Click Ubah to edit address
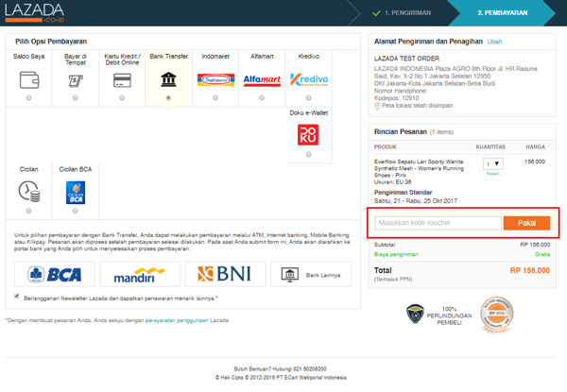 point(494,42)
